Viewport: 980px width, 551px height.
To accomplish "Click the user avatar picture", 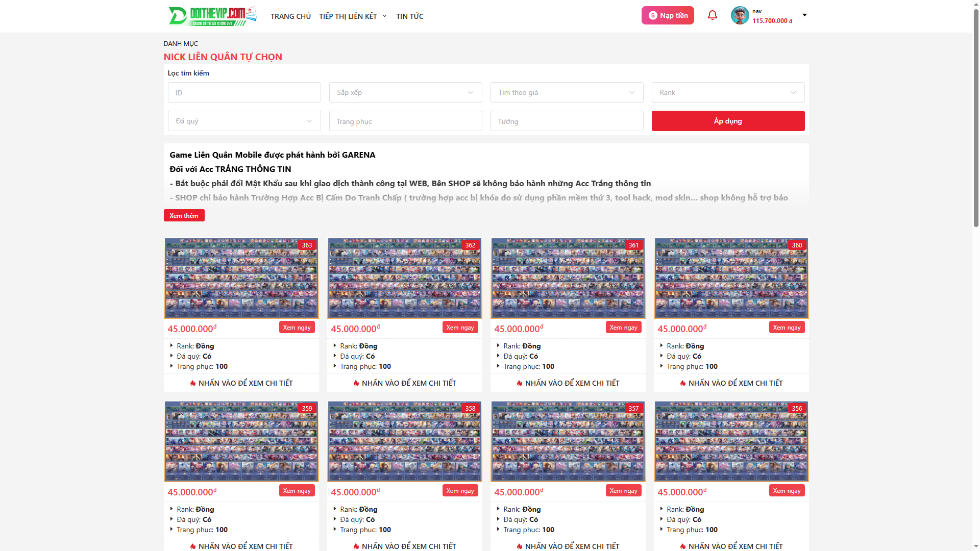I will click(740, 15).
